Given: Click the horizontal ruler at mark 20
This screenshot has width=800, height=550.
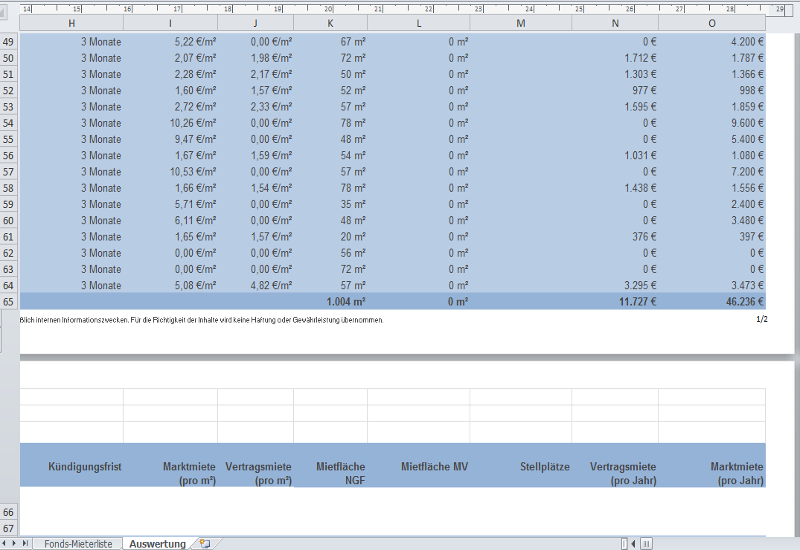Looking at the screenshot, I should coord(329,9).
